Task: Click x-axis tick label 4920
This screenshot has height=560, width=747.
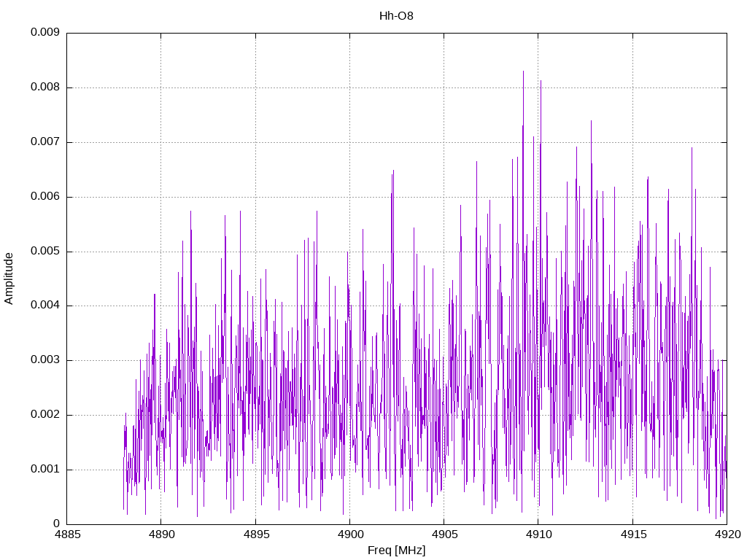Action: pos(727,534)
